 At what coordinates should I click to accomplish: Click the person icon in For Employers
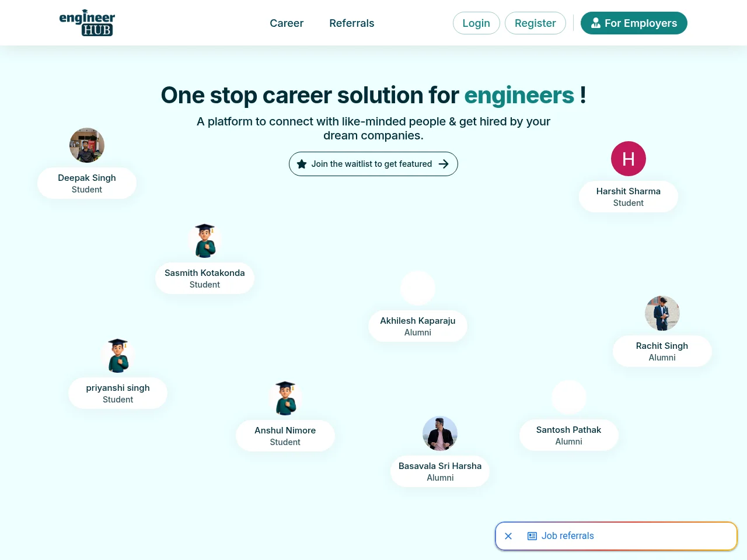click(595, 23)
